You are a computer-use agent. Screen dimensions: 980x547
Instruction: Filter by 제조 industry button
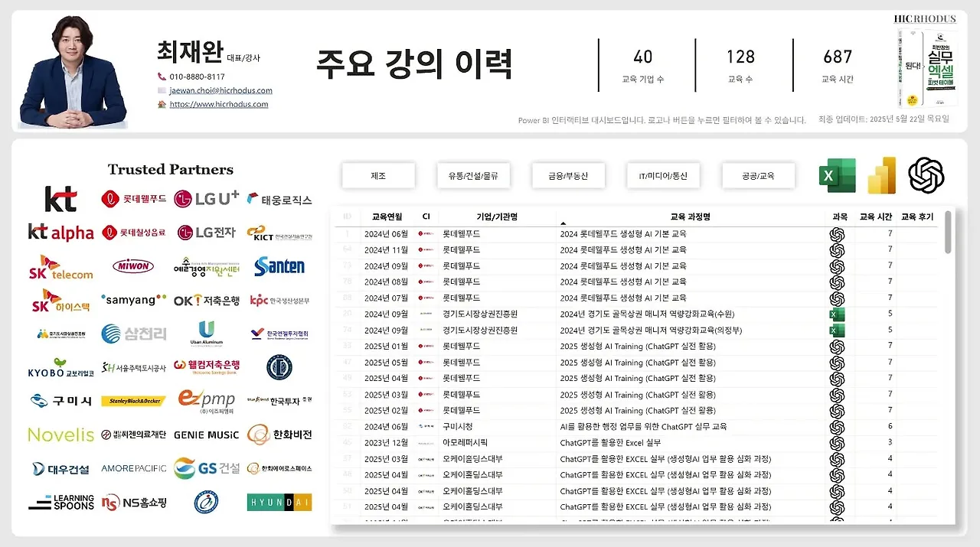[378, 176]
